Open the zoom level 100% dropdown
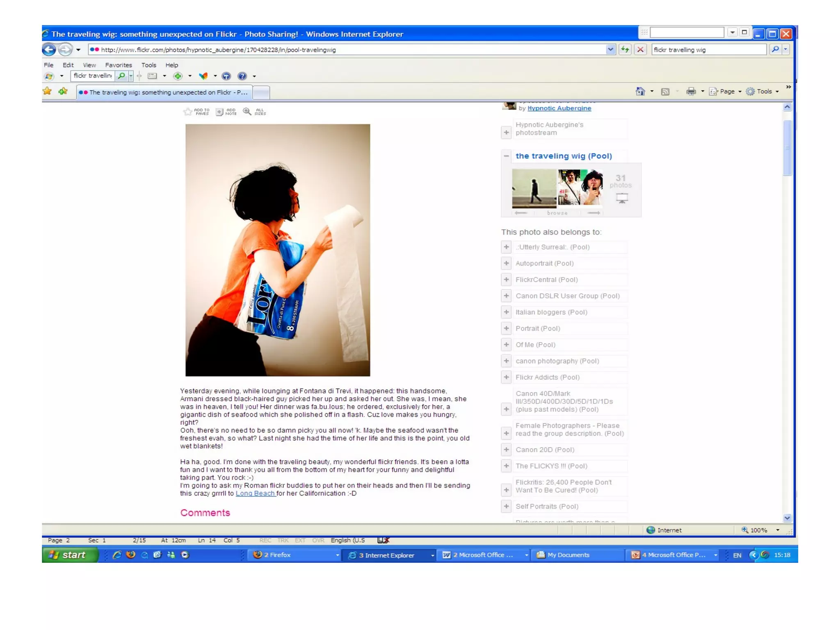Screen dimensions: 840x630 [x=777, y=530]
